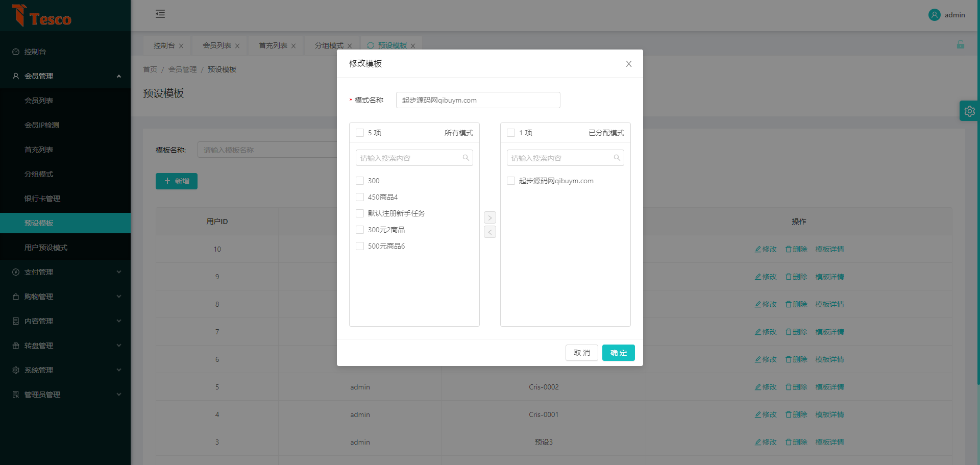Screen dimensions: 980x465
Task: Open the settings gear on right edge
Action: pos(969,111)
